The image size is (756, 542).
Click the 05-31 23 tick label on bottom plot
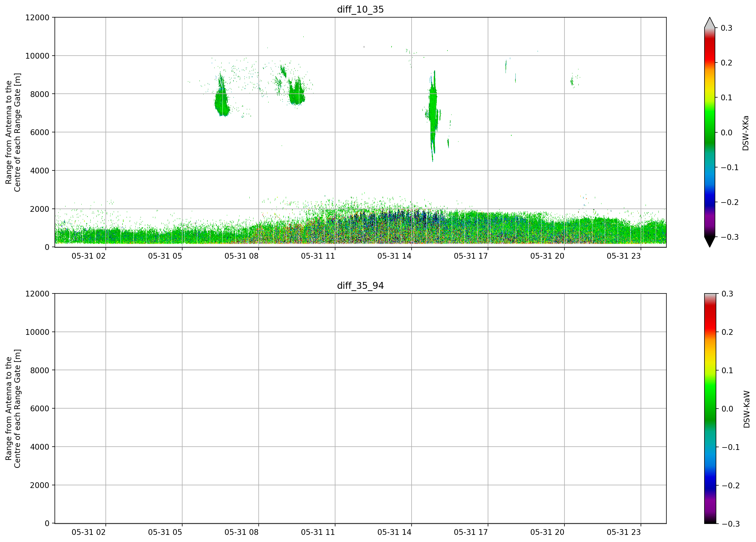point(623,532)
